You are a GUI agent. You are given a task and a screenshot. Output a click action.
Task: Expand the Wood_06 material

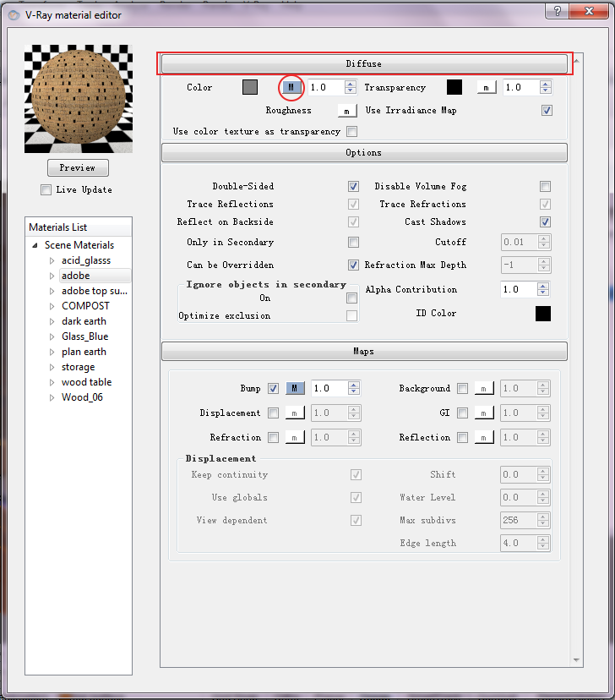coord(52,397)
